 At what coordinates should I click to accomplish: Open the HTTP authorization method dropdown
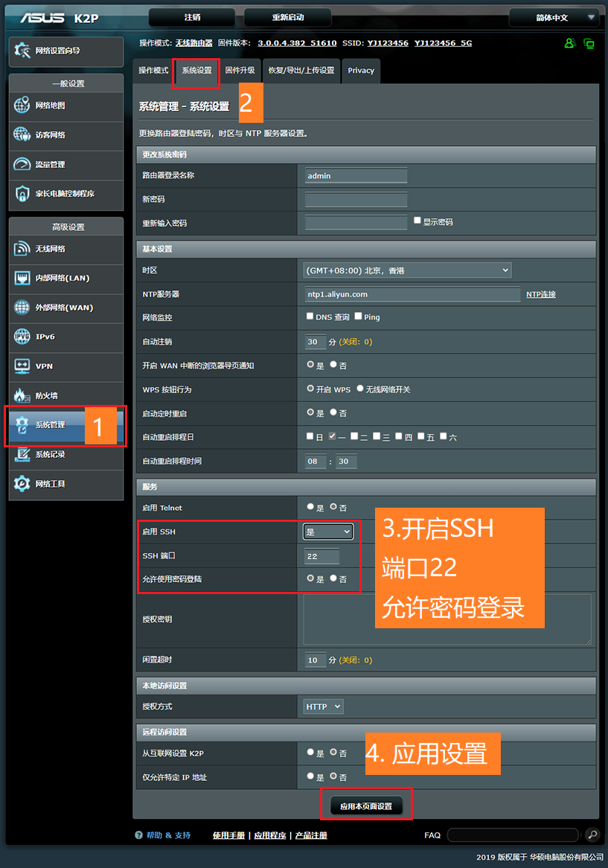coord(323,706)
